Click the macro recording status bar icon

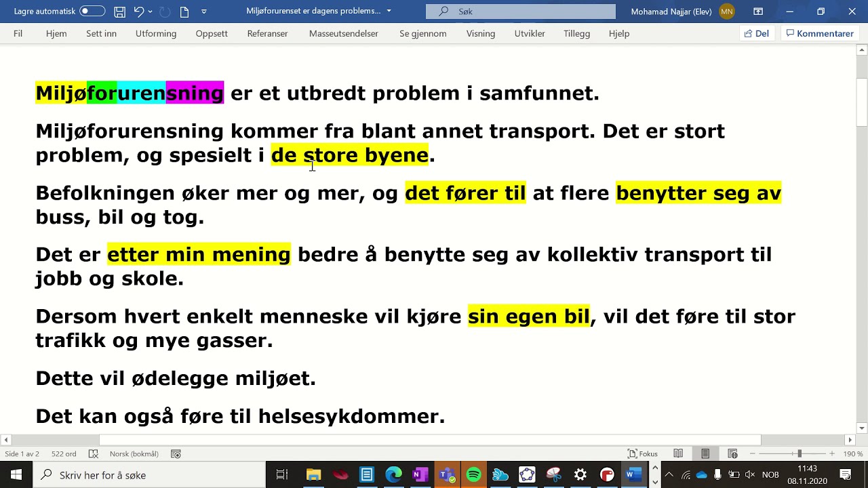pos(176,454)
